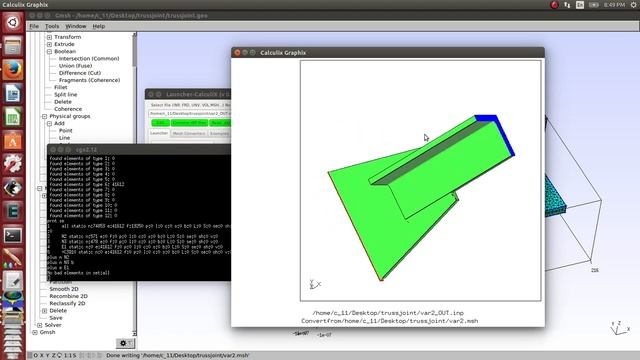Set X axis view in Gmsh status bar
The height and width of the screenshot is (360, 640).
[42, 356]
